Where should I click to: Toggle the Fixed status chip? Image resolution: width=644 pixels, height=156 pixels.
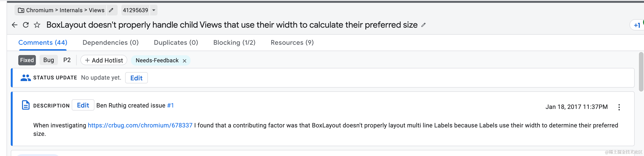27,60
